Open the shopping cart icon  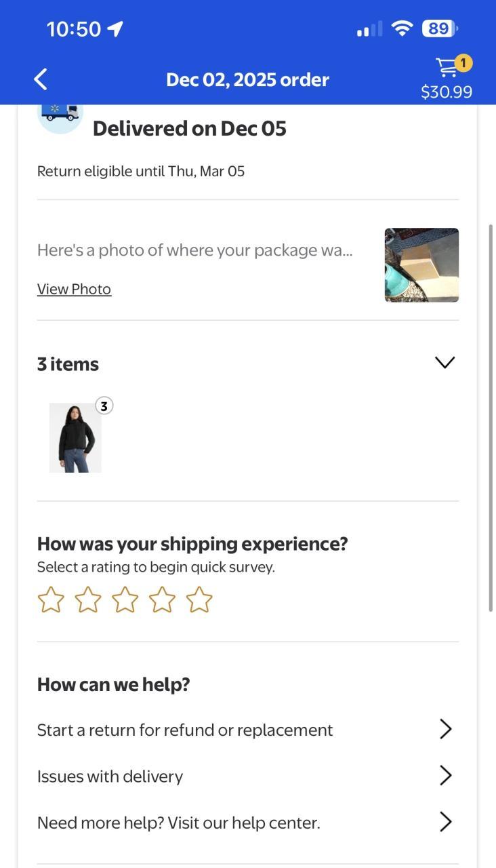point(447,68)
